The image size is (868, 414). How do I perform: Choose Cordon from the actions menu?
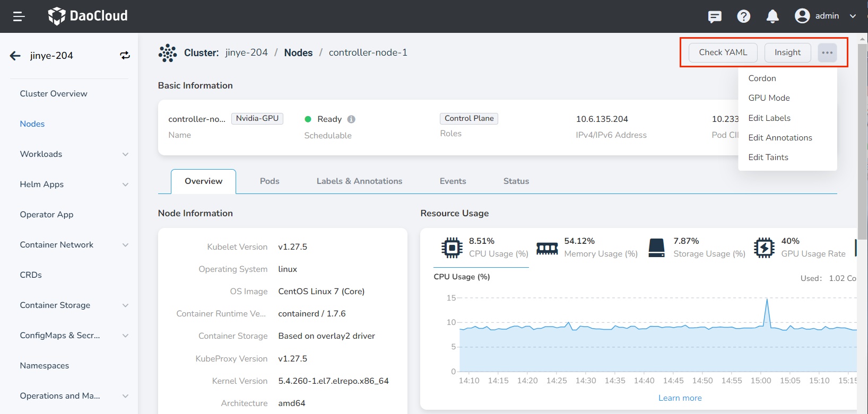762,78
